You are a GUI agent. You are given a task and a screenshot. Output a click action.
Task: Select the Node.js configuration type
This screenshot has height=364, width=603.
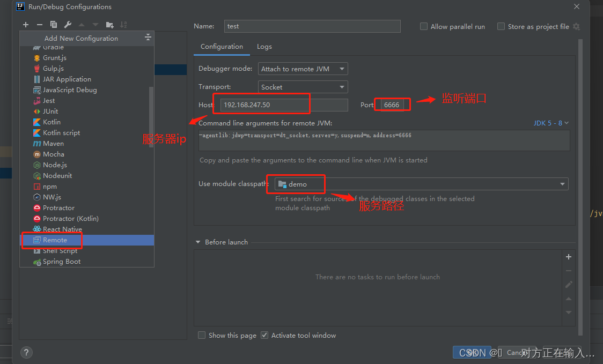[54, 165]
